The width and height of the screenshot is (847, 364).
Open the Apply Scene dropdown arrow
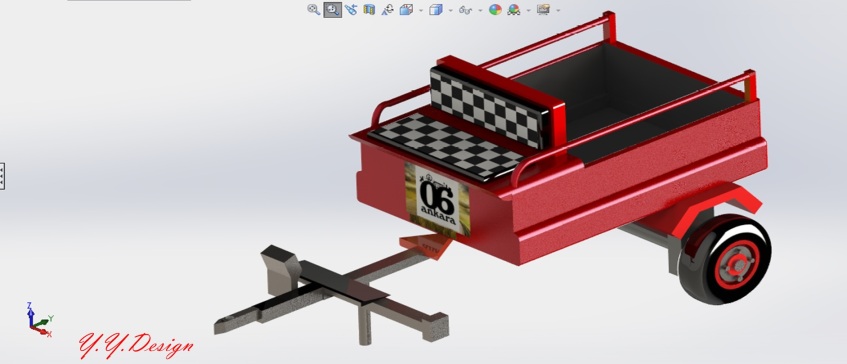pyautogui.click(x=528, y=10)
